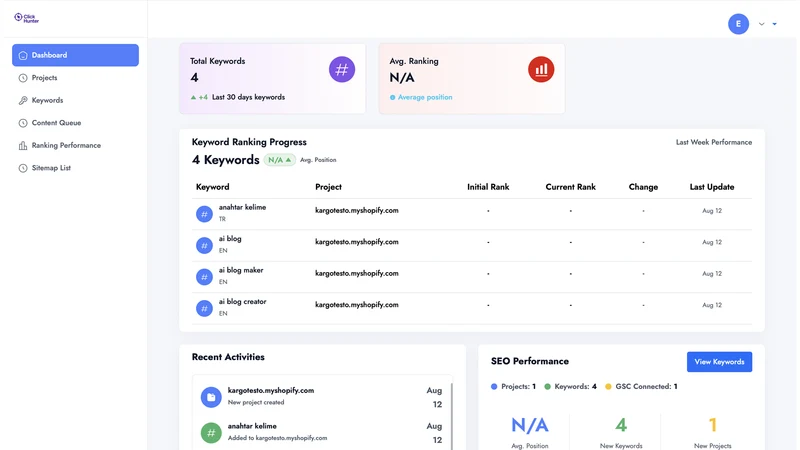Click the Click Hunter logo
The image size is (800, 450).
(27, 18)
